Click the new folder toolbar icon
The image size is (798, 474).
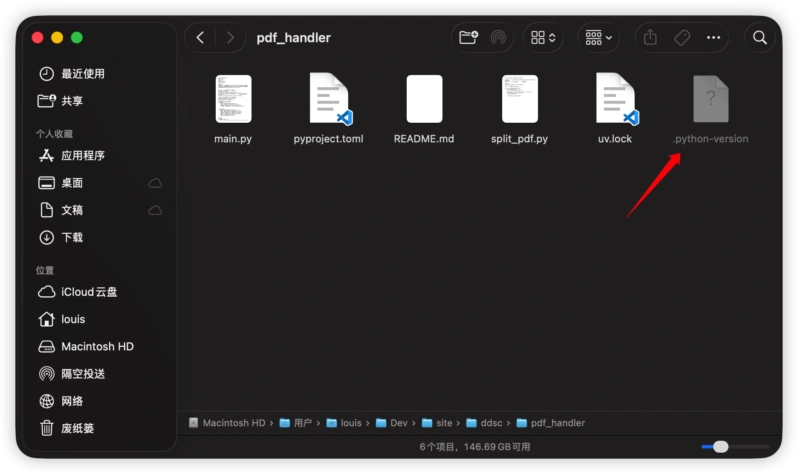[468, 37]
